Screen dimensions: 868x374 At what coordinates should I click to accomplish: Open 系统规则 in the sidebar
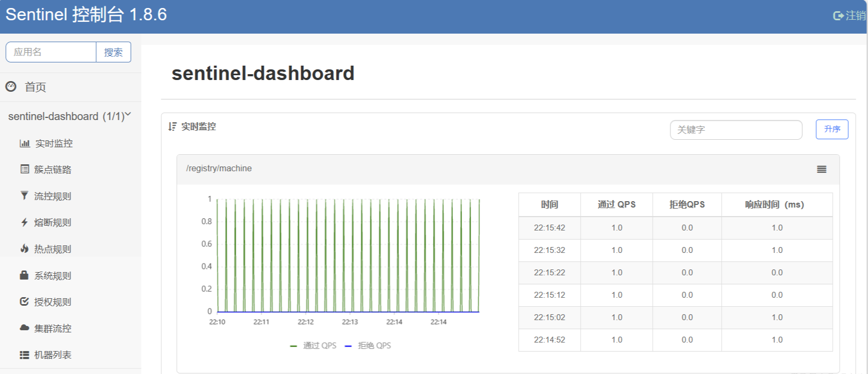(x=53, y=276)
